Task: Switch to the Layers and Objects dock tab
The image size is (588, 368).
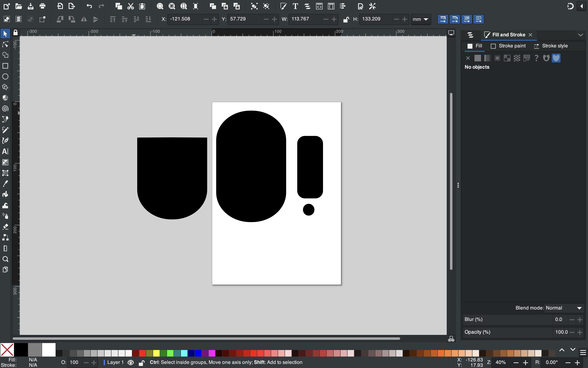Action: point(470,35)
